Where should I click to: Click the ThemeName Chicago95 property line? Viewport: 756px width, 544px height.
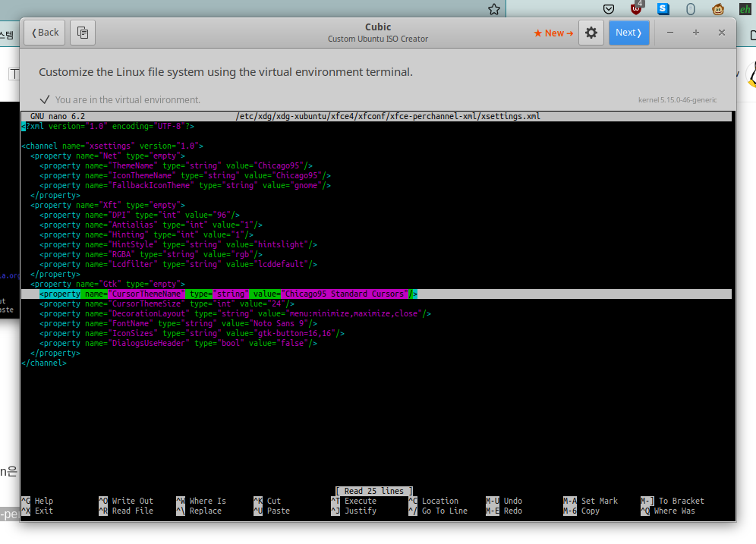click(176, 165)
